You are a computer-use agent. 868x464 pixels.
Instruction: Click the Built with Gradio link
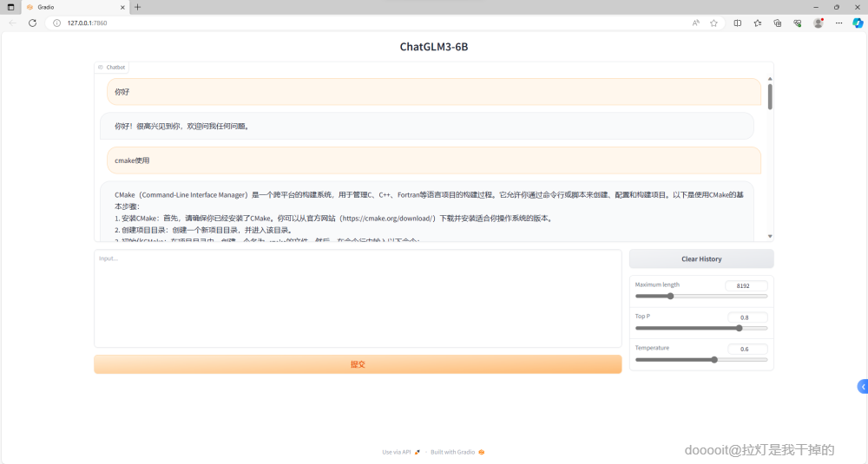pyautogui.click(x=457, y=452)
